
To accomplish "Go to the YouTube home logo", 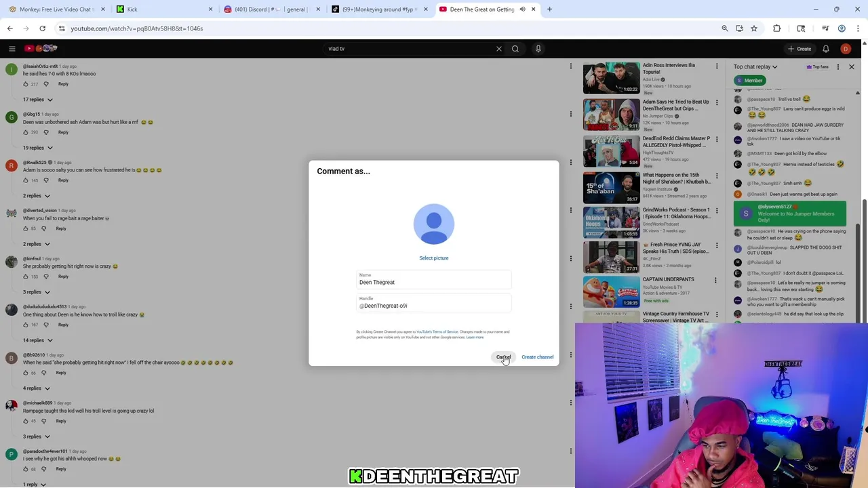I will point(41,48).
